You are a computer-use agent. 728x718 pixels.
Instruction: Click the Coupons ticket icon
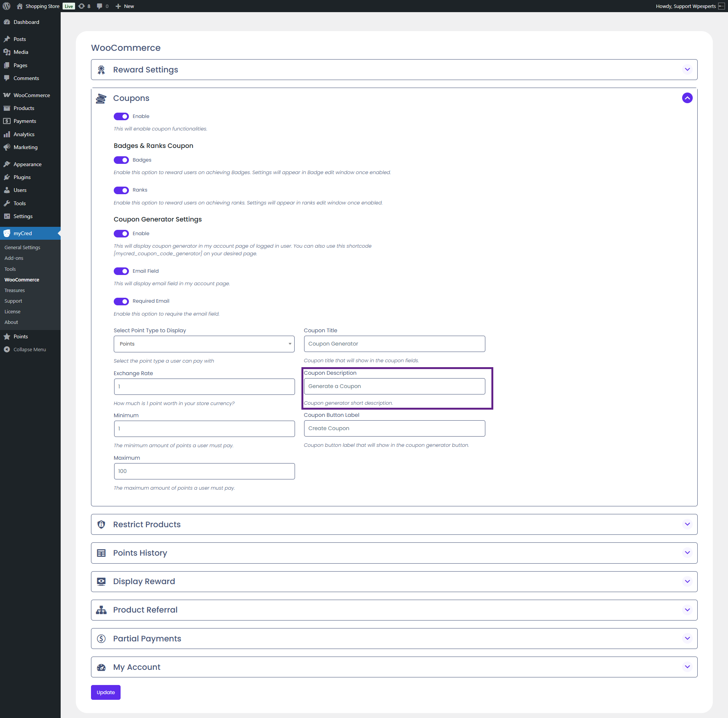(x=101, y=98)
